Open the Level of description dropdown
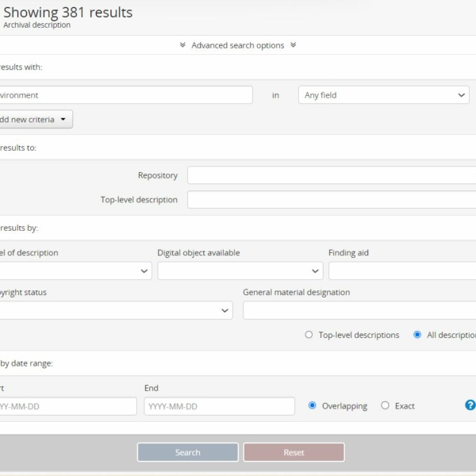 pyautogui.click(x=75, y=271)
